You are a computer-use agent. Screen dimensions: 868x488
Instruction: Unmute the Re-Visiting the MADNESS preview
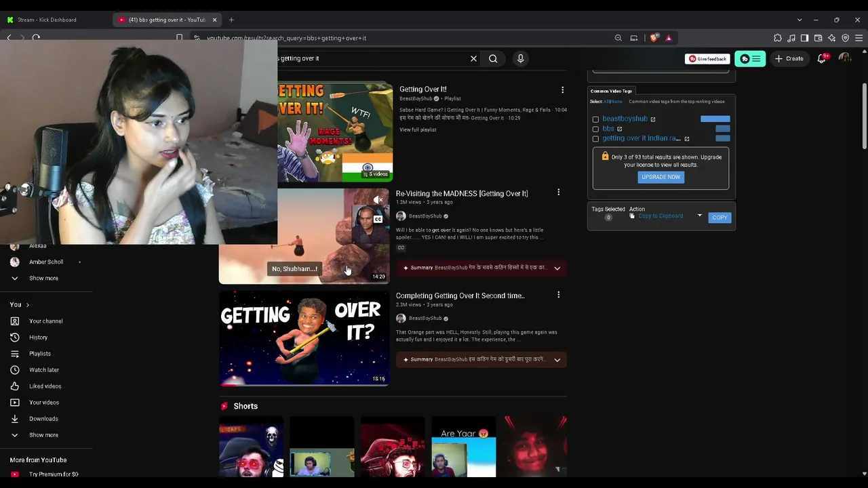(378, 200)
